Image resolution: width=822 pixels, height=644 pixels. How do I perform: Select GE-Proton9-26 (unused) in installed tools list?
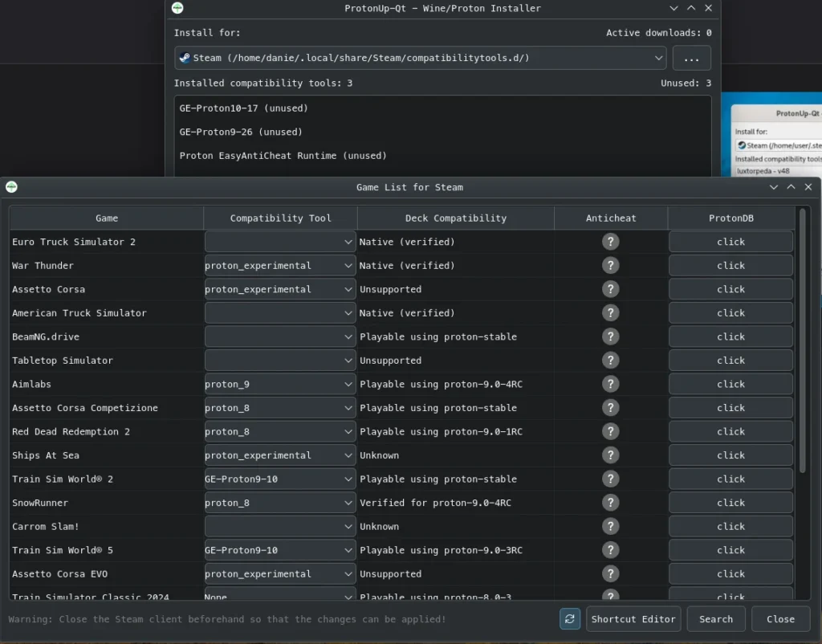pos(442,132)
